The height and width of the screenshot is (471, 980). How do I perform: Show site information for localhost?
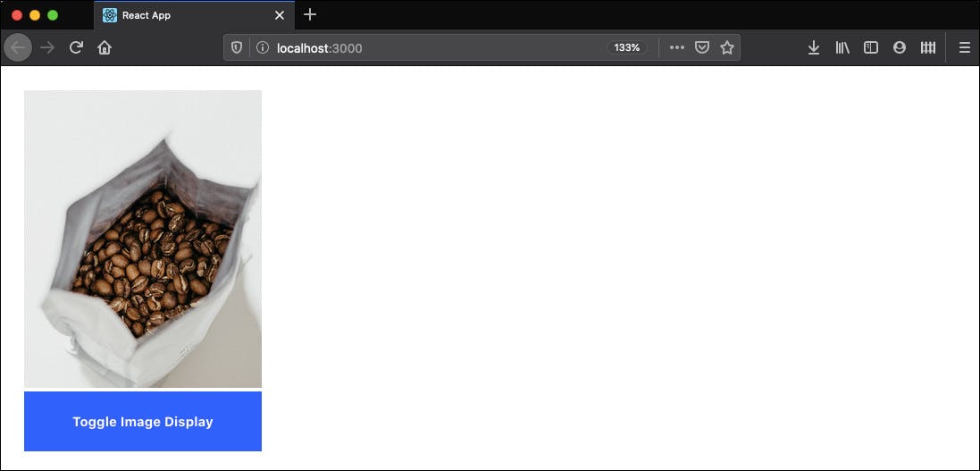263,47
